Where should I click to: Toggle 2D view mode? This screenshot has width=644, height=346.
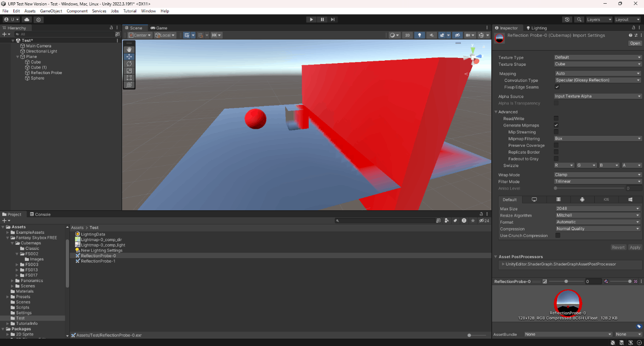coord(407,35)
